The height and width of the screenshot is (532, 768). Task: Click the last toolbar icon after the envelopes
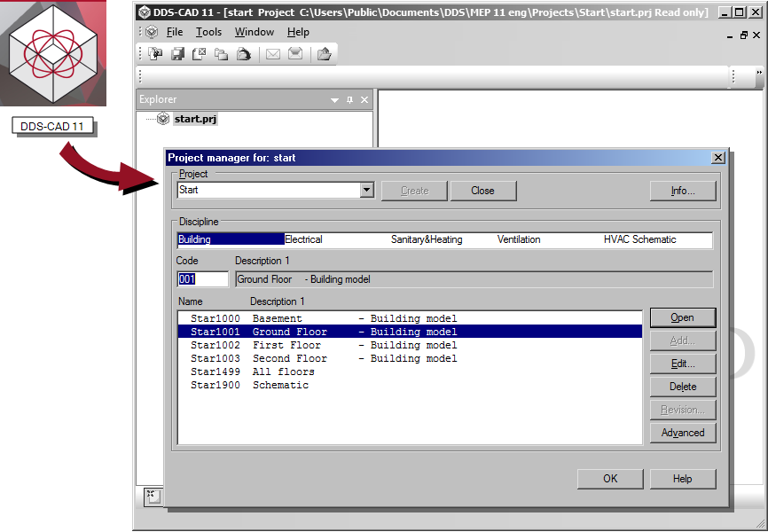click(x=324, y=54)
